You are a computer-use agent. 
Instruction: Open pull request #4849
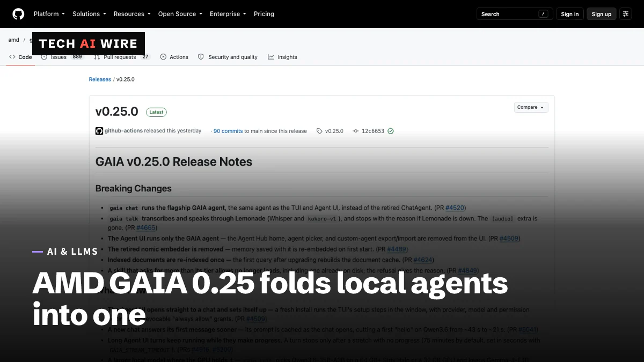coord(467,270)
